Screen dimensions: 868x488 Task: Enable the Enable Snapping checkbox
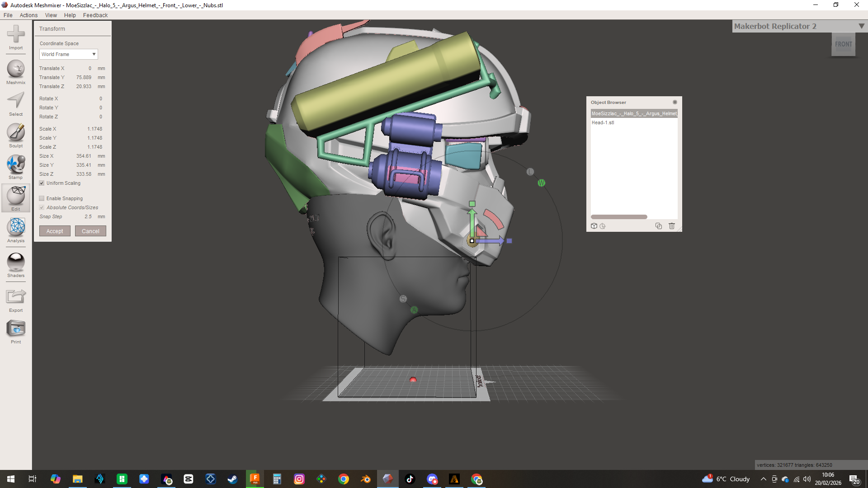click(42, 198)
